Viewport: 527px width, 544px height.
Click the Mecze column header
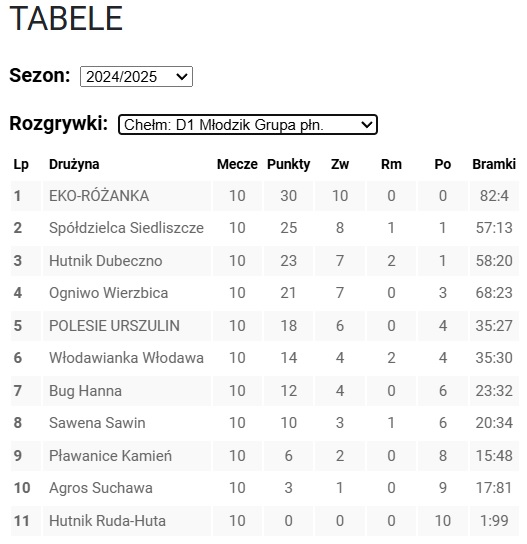coord(237,164)
